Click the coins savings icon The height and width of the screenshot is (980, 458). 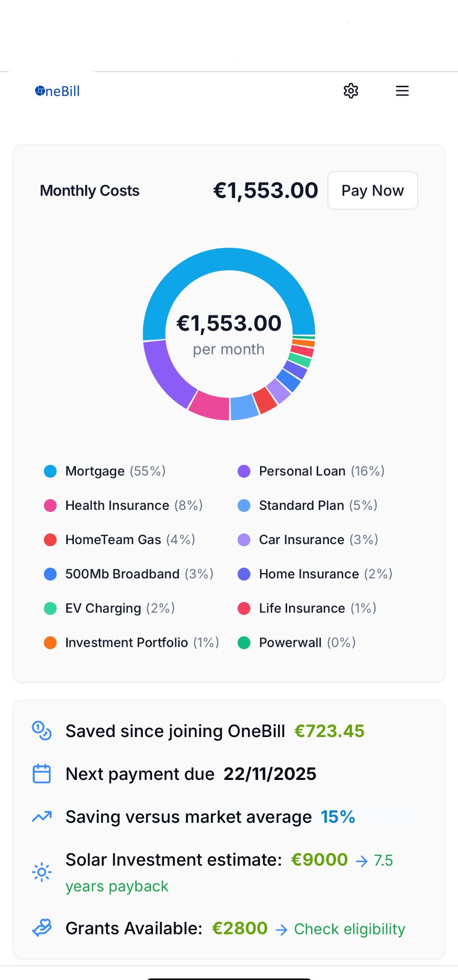(x=42, y=731)
